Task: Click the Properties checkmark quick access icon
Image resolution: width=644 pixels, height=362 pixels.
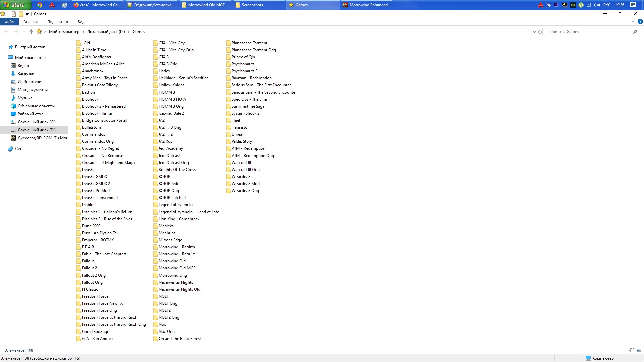Action: tap(14, 14)
